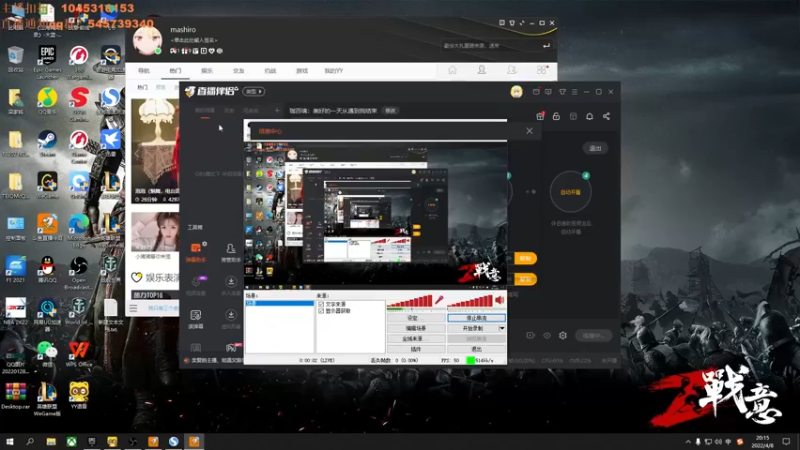This screenshot has width=800, height=450.
Task: Click the exit pill button in companion right panel
Action: coord(595,148)
